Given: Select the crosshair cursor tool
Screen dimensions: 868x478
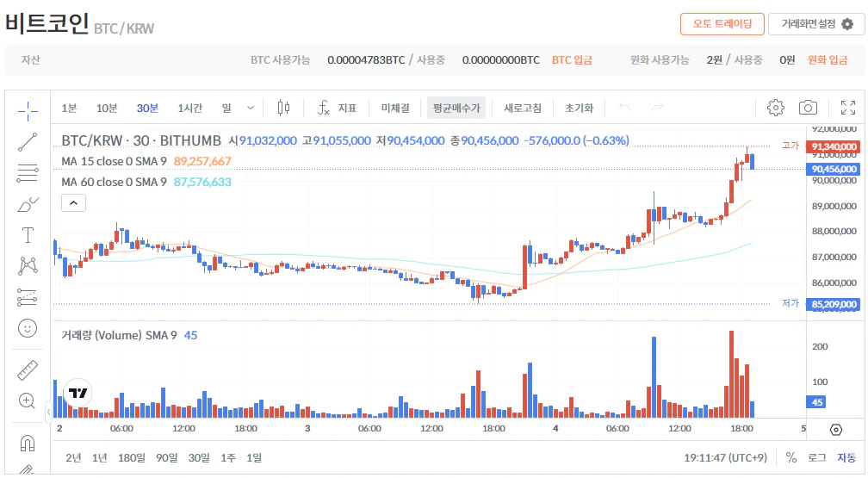Looking at the screenshot, I should tap(28, 111).
